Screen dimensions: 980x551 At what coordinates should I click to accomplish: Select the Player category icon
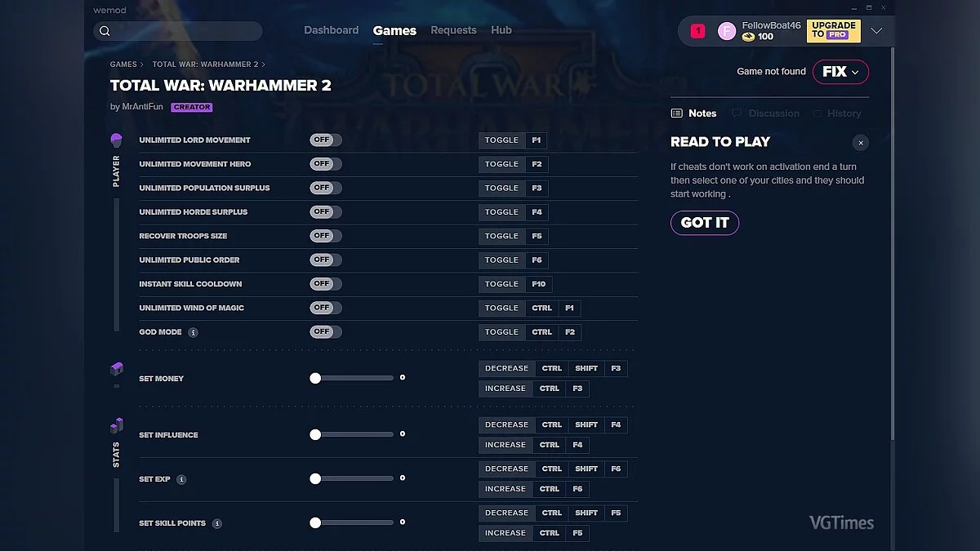pyautogui.click(x=116, y=140)
